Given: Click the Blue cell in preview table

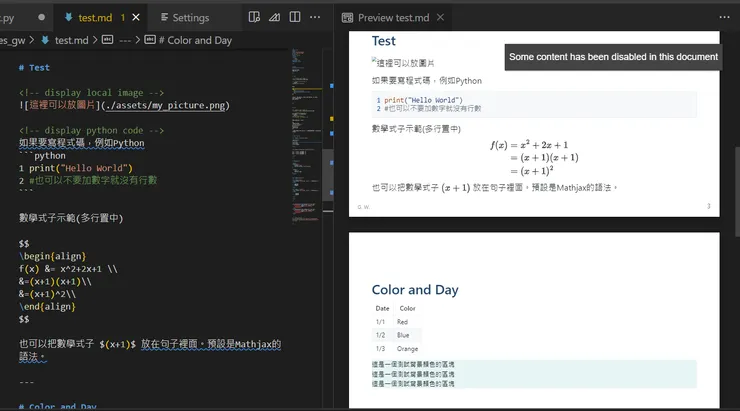Looking at the screenshot, I should 403,335.
